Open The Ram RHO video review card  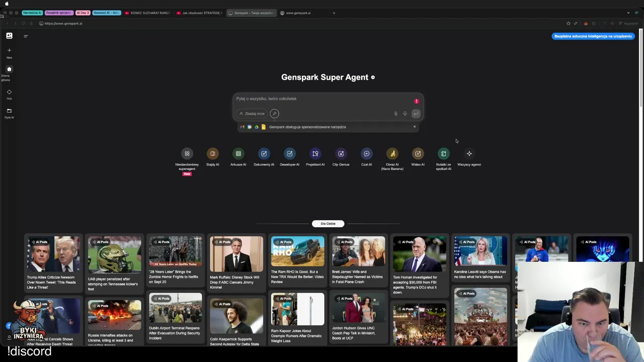pos(297,261)
